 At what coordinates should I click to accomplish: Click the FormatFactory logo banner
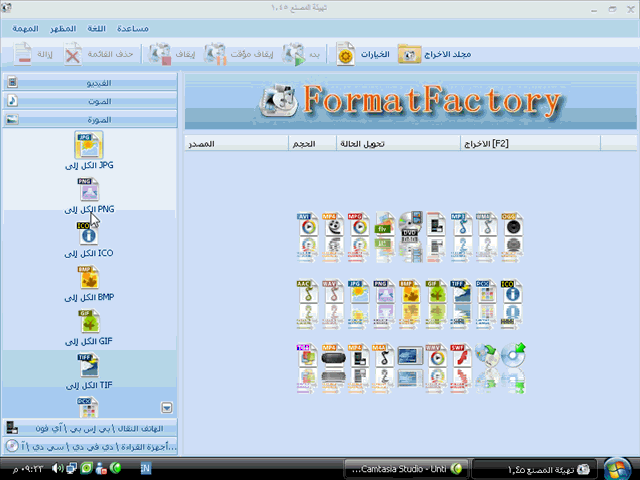point(411,102)
